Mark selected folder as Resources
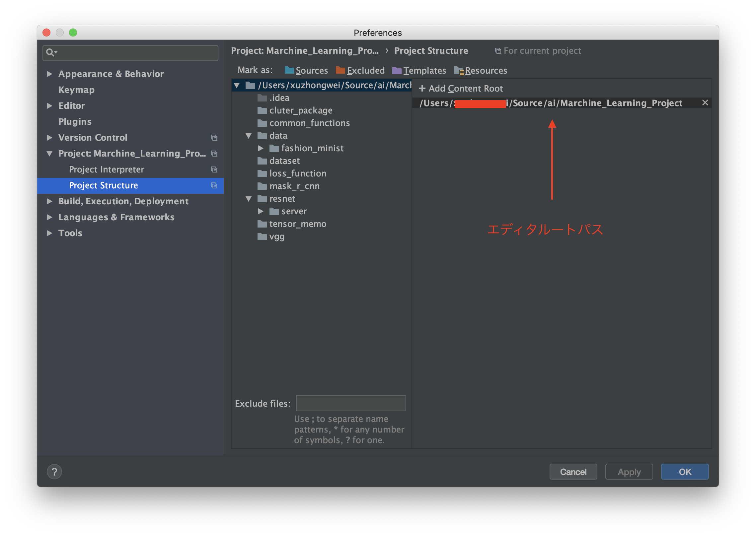 486,70
